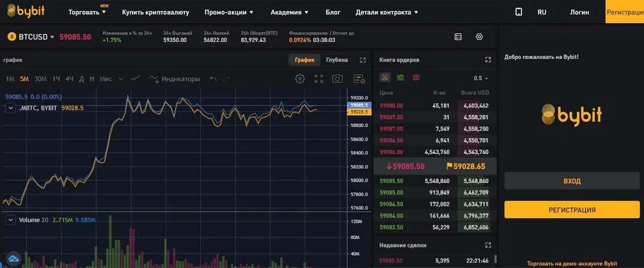Image resolution: width=644 pixels, height=268 pixels.
Task: Switch to the Глубина depth tab
Action: (x=336, y=60)
